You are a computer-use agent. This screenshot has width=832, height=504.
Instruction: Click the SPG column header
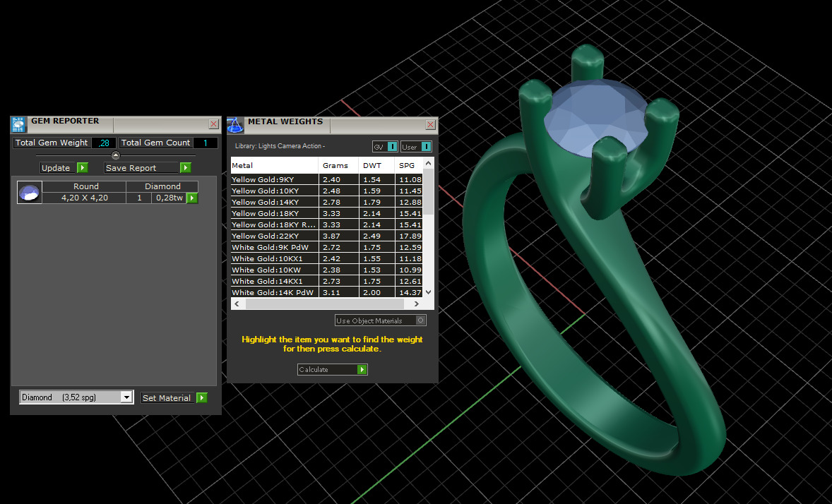pos(408,165)
